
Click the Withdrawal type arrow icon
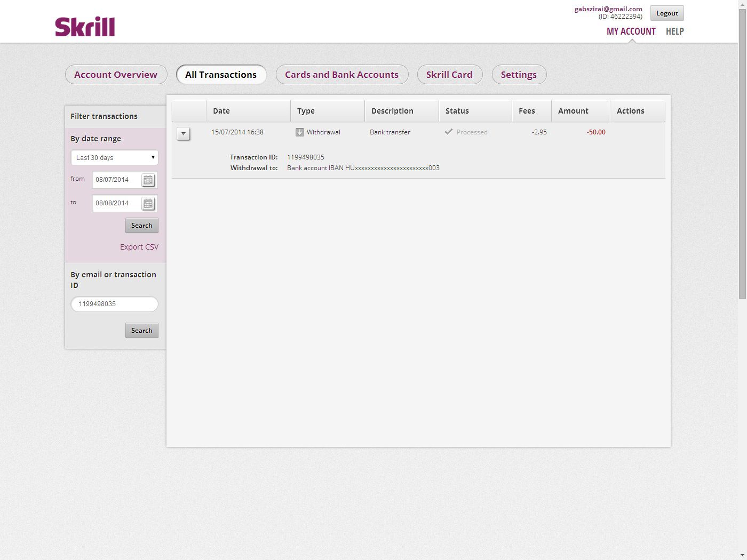pyautogui.click(x=300, y=132)
